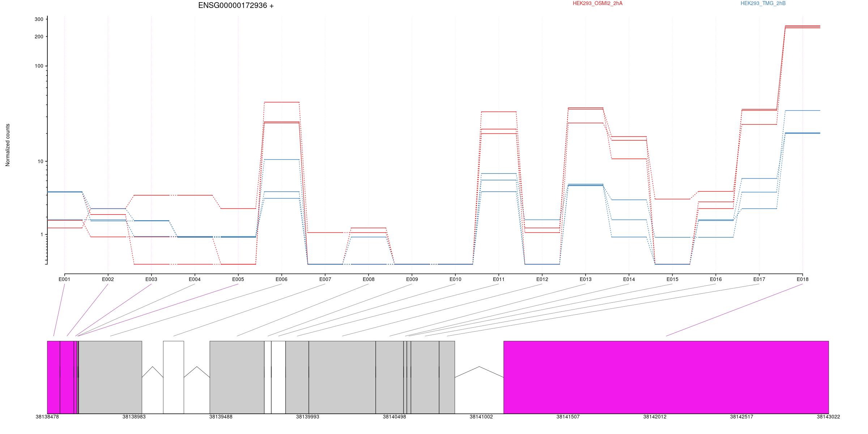Click genomic coordinate 38138983
This screenshot has height=434, width=868.
coord(134,417)
